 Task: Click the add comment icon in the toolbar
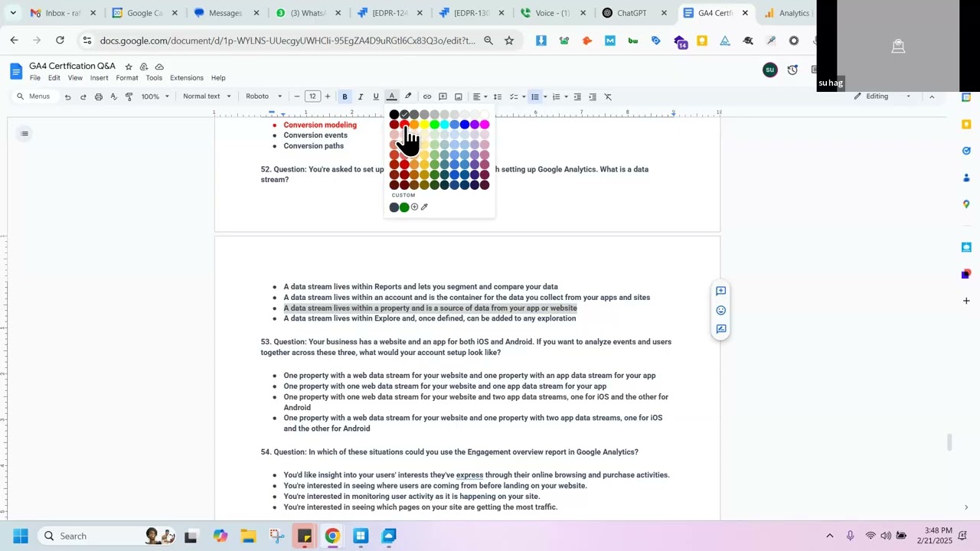[x=443, y=96]
